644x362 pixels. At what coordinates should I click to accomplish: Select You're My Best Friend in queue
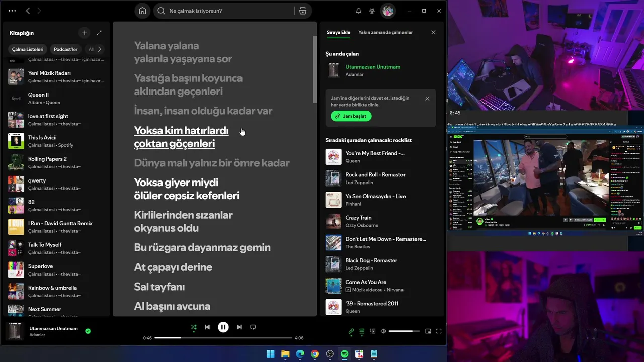380,157
